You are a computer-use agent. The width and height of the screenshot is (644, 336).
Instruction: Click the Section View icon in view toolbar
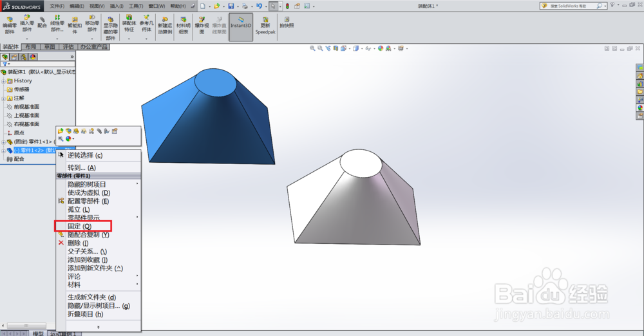click(x=336, y=48)
